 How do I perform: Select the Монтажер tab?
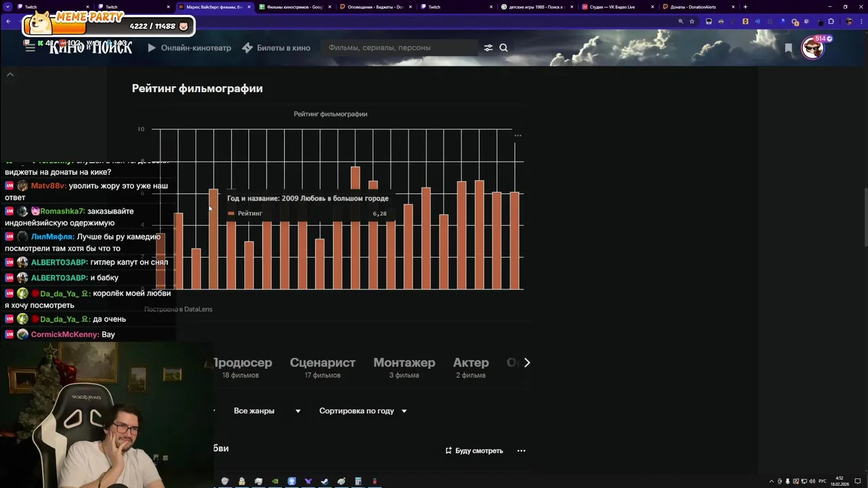(x=404, y=367)
